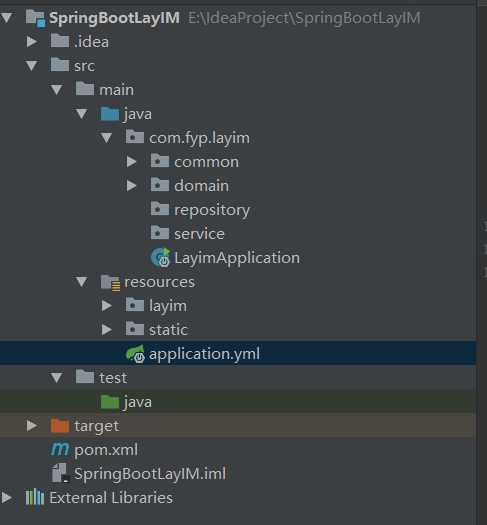Click the src folder icon

[x=60, y=65]
